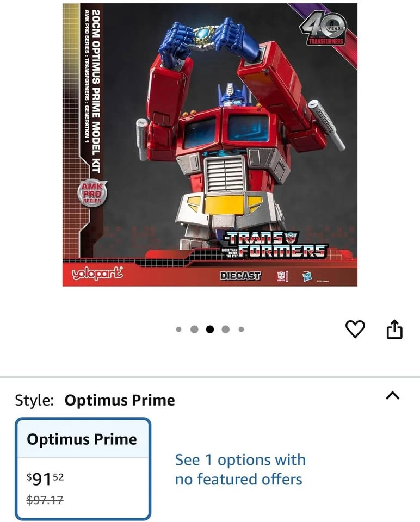Tap the DIECAST label on the box
420x522 pixels.
[240, 276]
